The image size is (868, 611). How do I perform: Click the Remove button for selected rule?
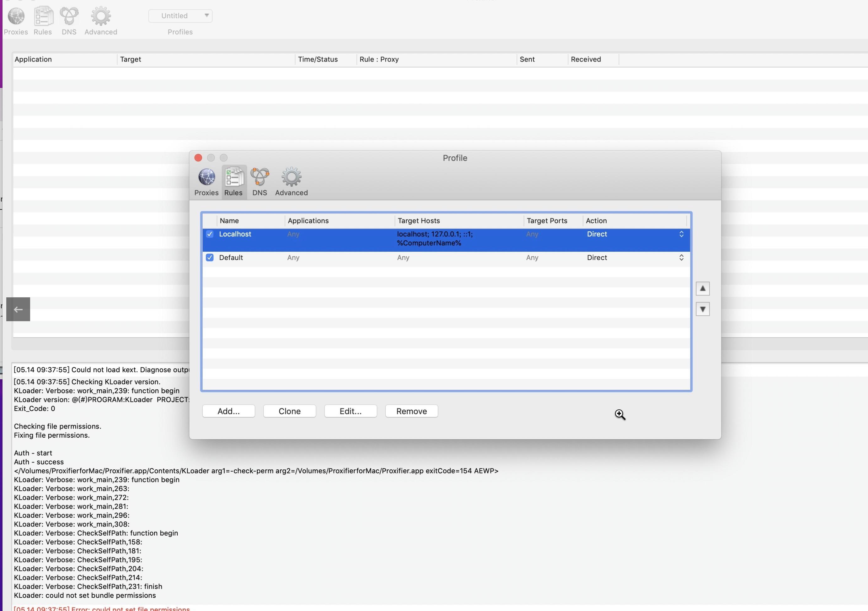click(x=411, y=411)
